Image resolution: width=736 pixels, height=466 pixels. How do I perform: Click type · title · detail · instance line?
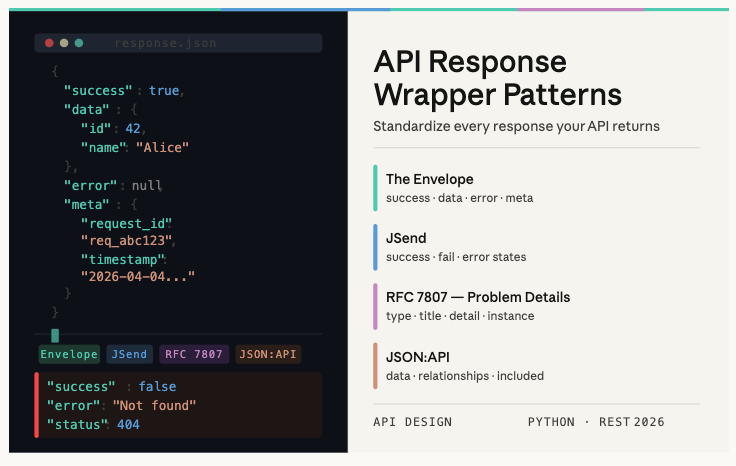(460, 316)
